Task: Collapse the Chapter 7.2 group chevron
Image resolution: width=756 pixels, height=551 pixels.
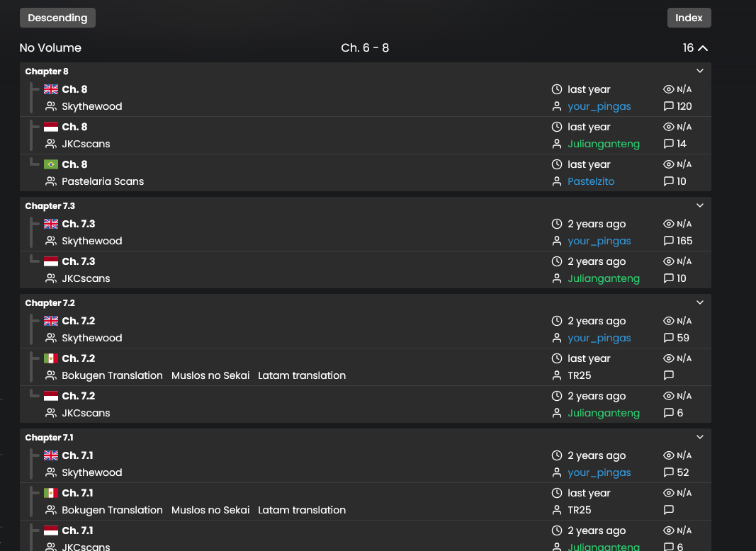Action: [x=700, y=302]
